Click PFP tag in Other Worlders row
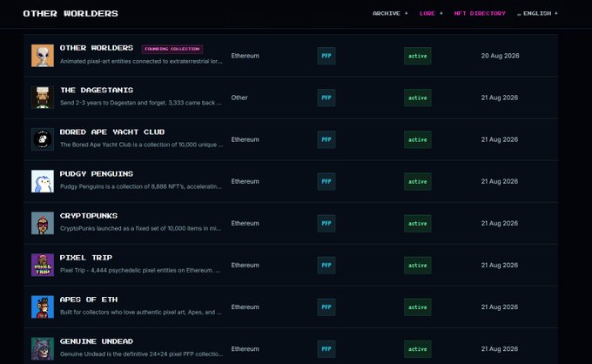 pyautogui.click(x=326, y=56)
